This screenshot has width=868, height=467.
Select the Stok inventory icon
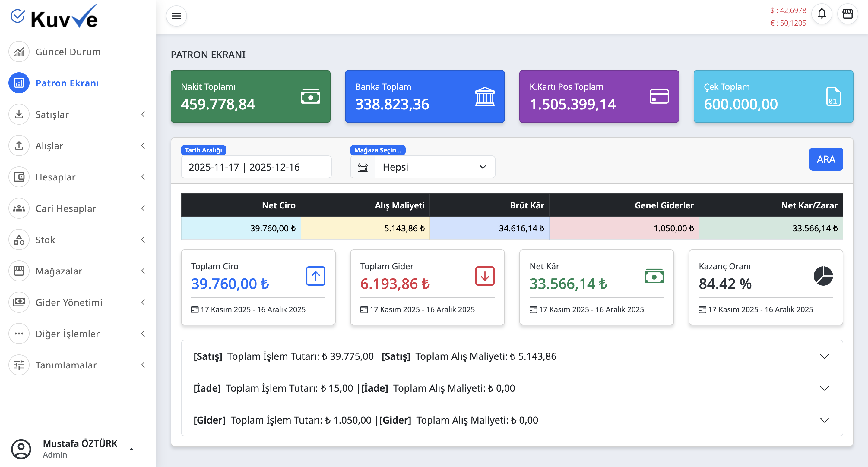click(x=19, y=240)
